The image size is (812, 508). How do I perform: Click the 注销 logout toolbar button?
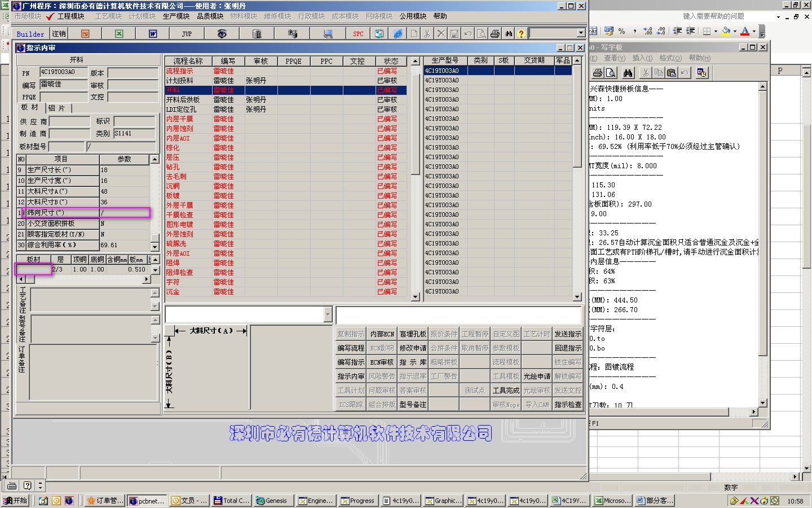point(59,34)
